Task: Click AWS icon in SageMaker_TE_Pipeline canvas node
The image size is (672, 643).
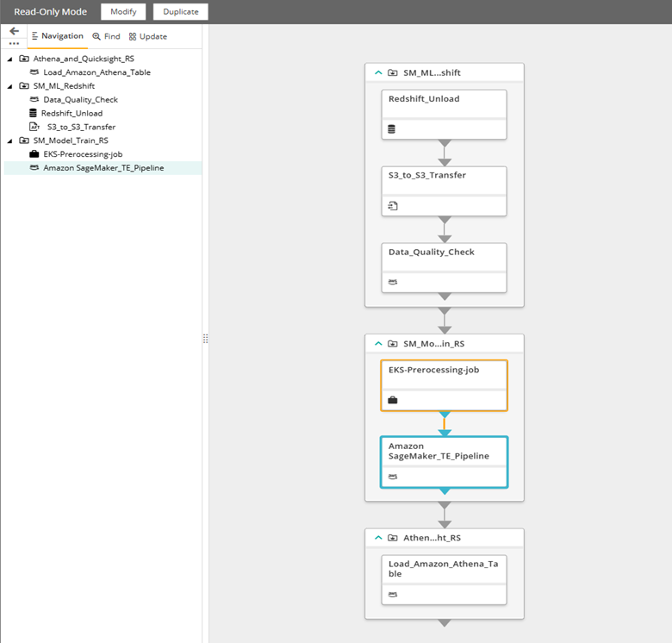Action: (393, 477)
